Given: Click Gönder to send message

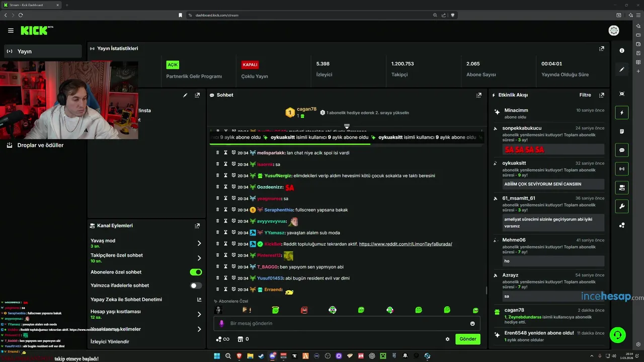Looking at the screenshot, I should pos(468,339).
